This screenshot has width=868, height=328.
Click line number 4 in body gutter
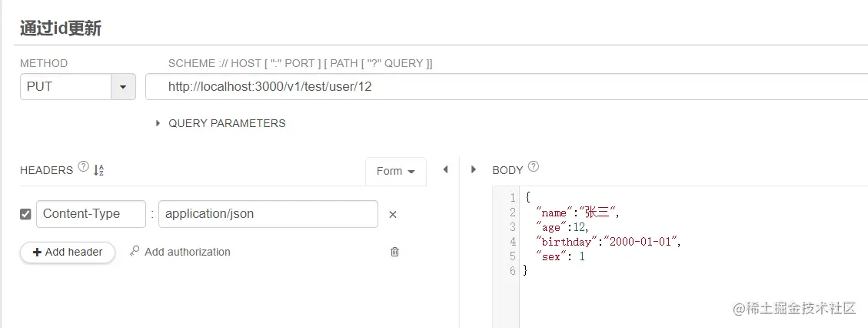pos(512,242)
